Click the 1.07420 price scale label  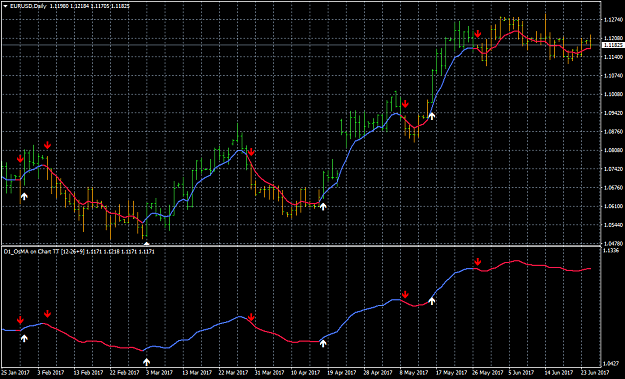coord(613,169)
